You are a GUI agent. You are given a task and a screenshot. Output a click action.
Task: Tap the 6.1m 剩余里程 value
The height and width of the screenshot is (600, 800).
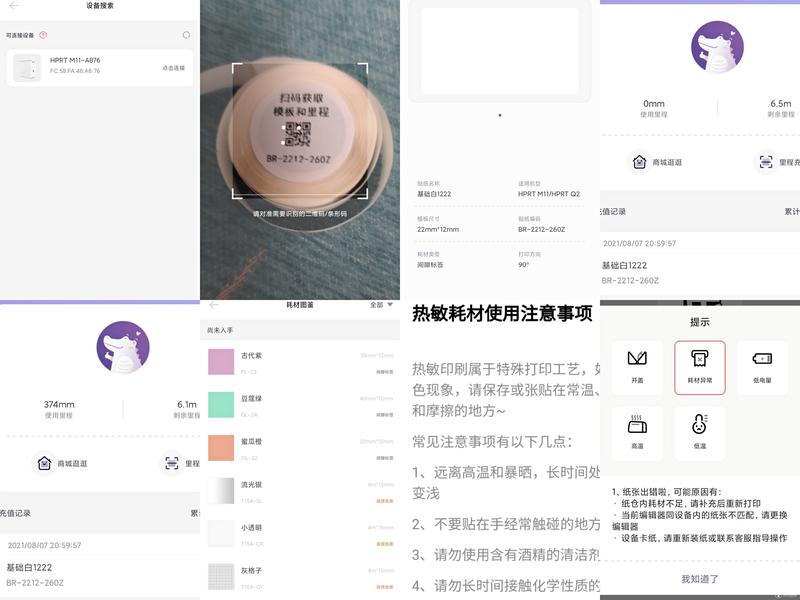187,404
